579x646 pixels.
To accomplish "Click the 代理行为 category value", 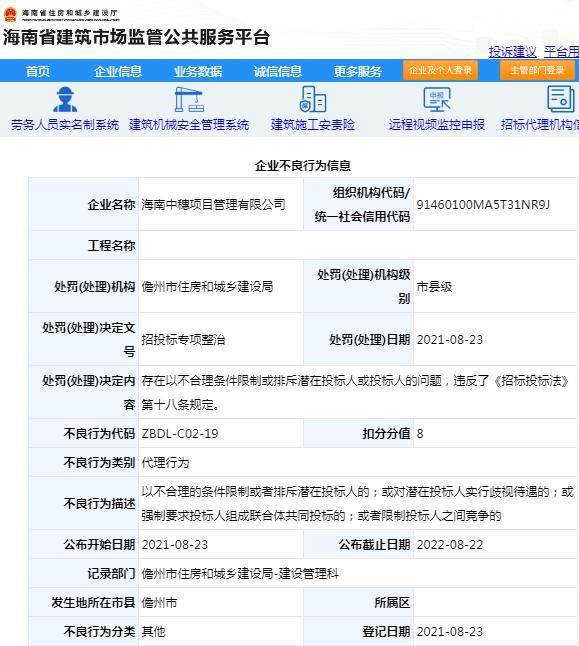I will [165, 462].
